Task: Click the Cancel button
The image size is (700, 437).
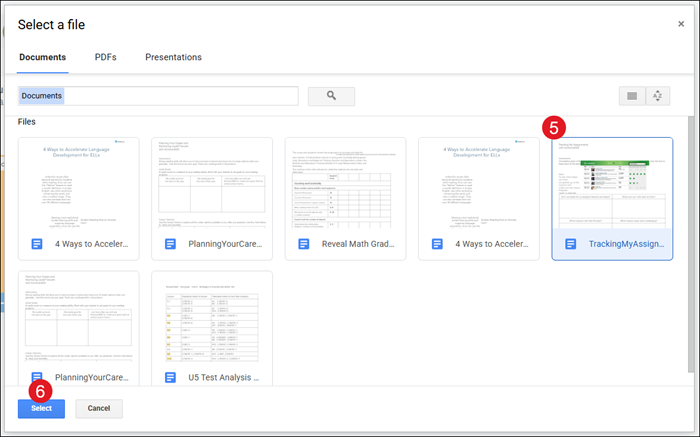Action: pos(99,408)
